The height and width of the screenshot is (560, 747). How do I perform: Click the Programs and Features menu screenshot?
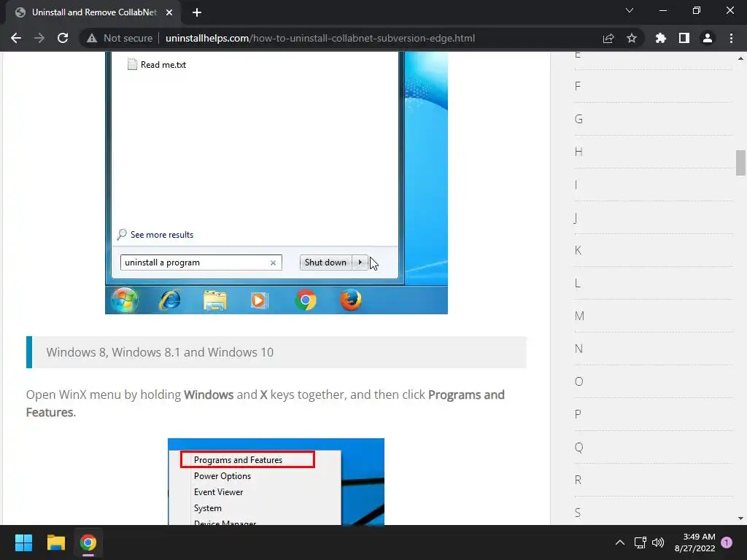(x=276, y=481)
